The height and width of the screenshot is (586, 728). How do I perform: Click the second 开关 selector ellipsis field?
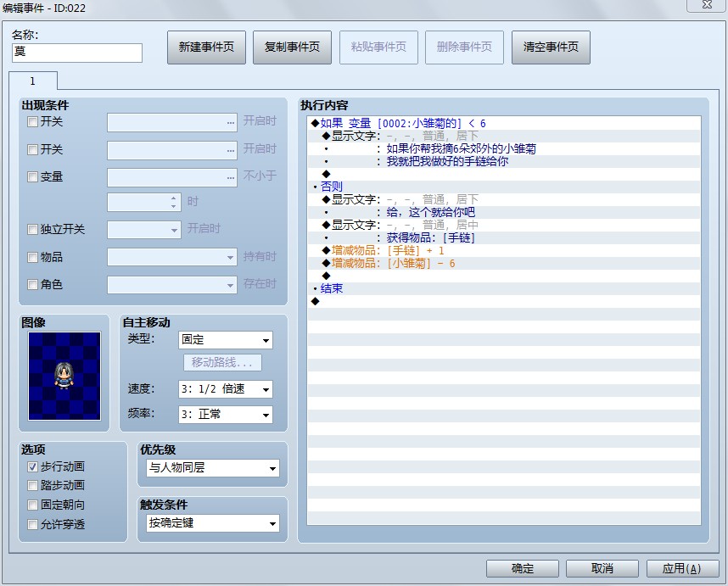pos(172,150)
